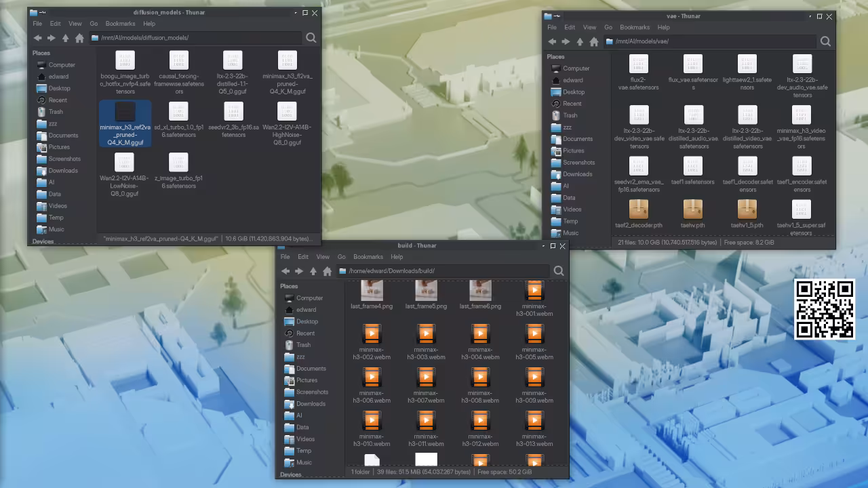The height and width of the screenshot is (488, 868).
Task: Open window menu arrow in diffusion_models titlebar
Action: (296, 13)
